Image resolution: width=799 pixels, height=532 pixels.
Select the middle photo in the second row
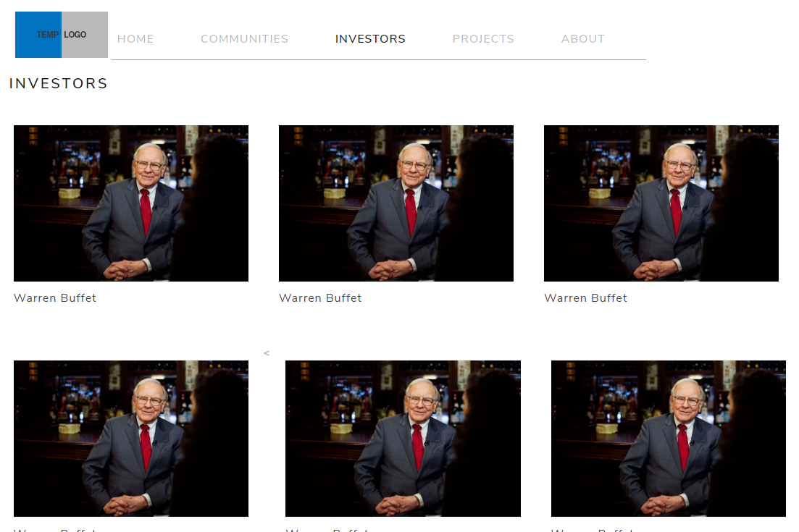[403, 439]
